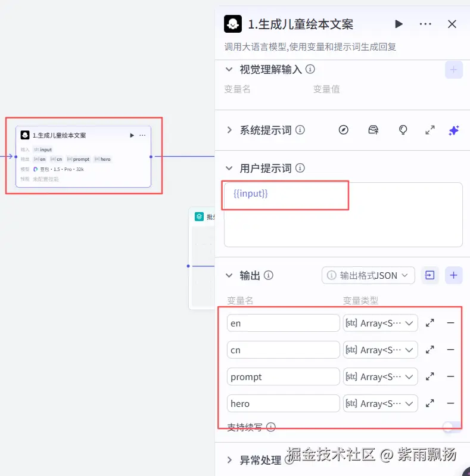Click the input tag on the canvas node
This screenshot has height=476, width=470.
43,150
